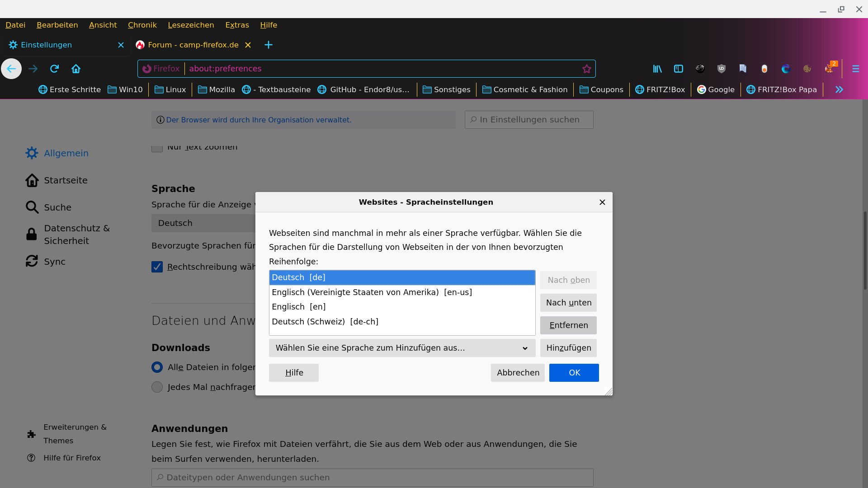Image resolution: width=868 pixels, height=488 pixels.
Task: Show more bookmarks via chevron arrows
Action: tap(839, 89)
